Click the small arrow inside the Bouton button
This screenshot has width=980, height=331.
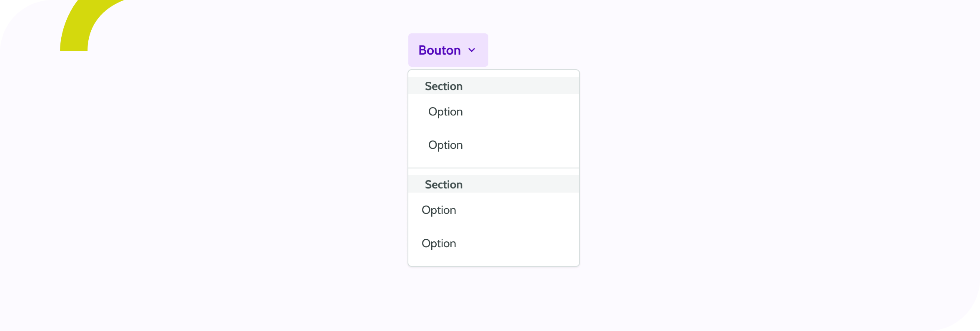[x=472, y=50]
